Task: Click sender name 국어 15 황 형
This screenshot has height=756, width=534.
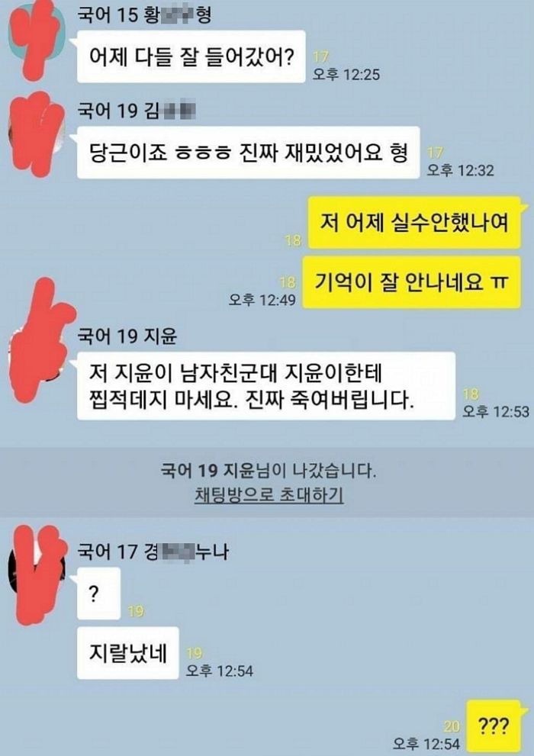Action: click(x=145, y=15)
